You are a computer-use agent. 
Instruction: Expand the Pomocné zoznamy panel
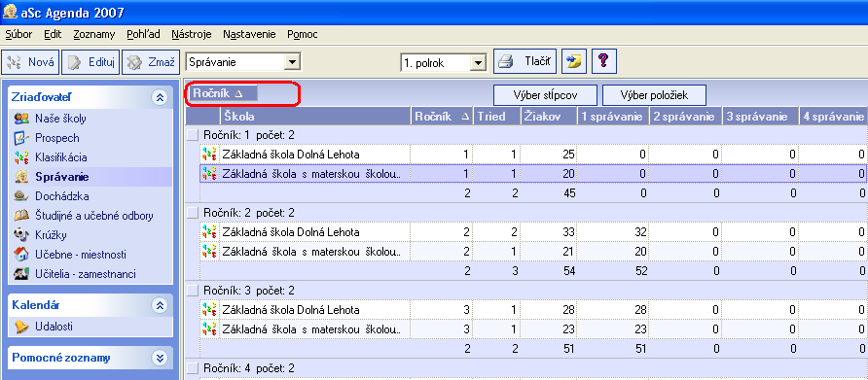tap(160, 358)
